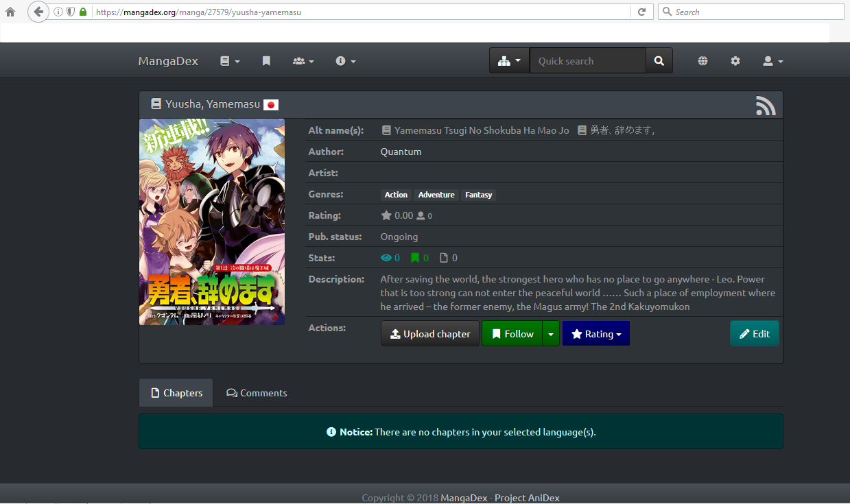Open the Rating dropdown

[x=595, y=333]
